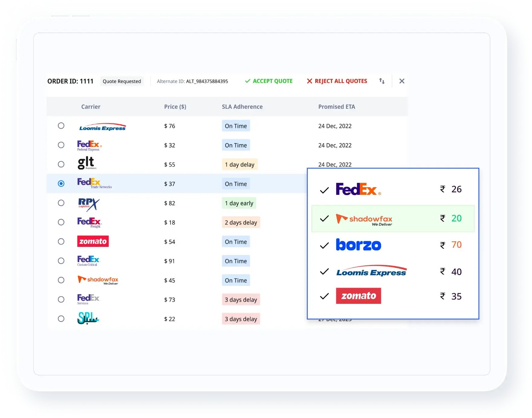
Task: Choose the RPX Logistics radio option
Action: point(61,203)
